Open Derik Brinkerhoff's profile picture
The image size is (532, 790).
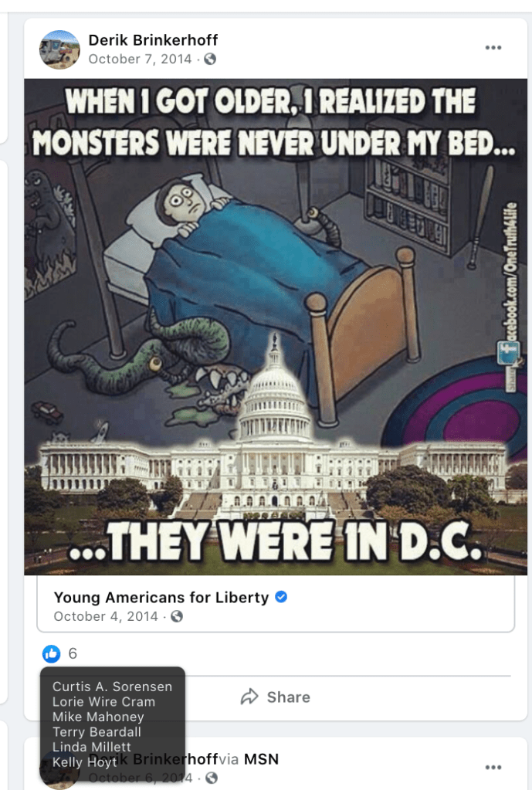click(59, 49)
